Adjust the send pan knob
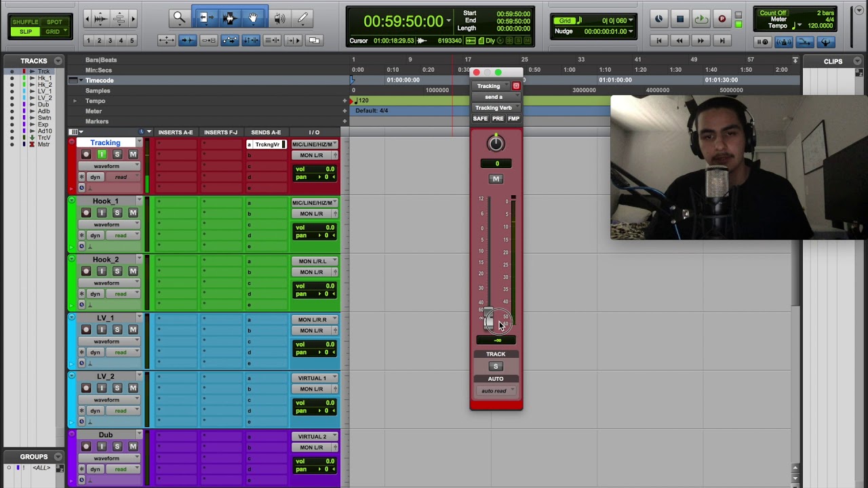 click(496, 143)
